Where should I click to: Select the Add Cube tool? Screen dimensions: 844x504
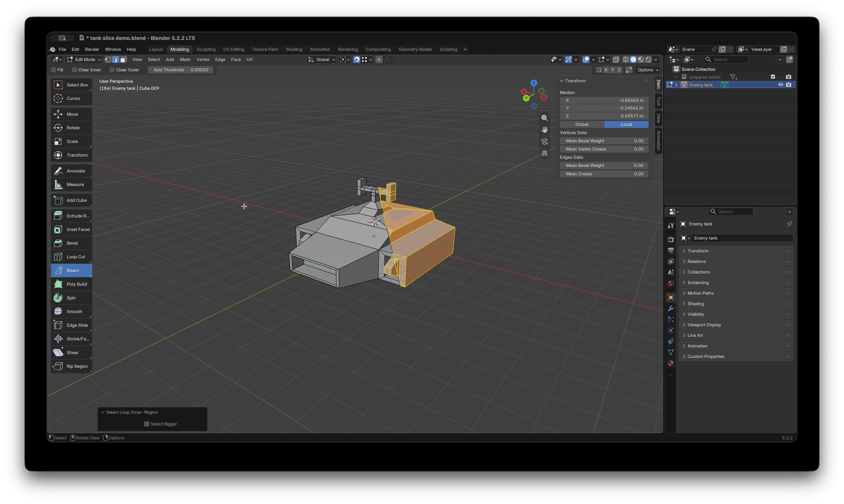tap(71, 200)
